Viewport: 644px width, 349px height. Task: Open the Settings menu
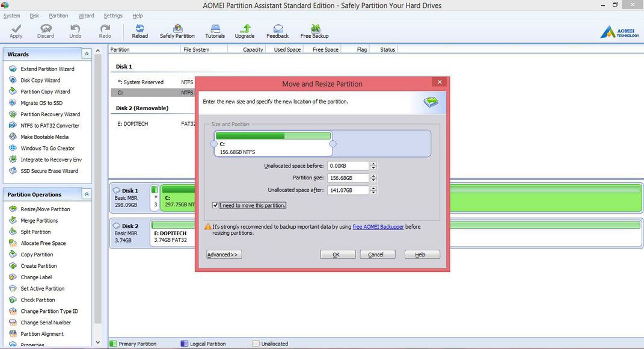click(113, 16)
